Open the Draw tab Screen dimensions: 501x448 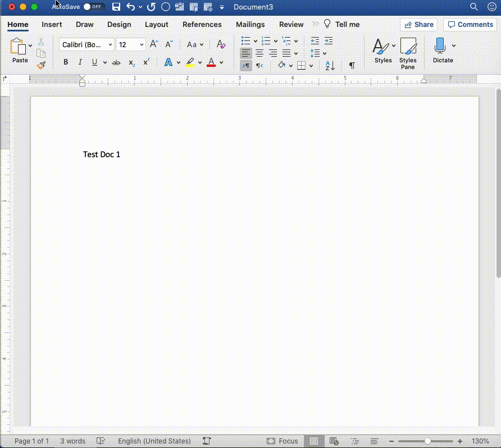85,25
